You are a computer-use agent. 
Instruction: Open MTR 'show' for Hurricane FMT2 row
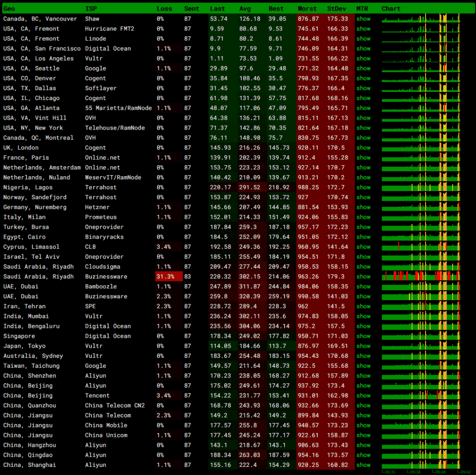(363, 29)
